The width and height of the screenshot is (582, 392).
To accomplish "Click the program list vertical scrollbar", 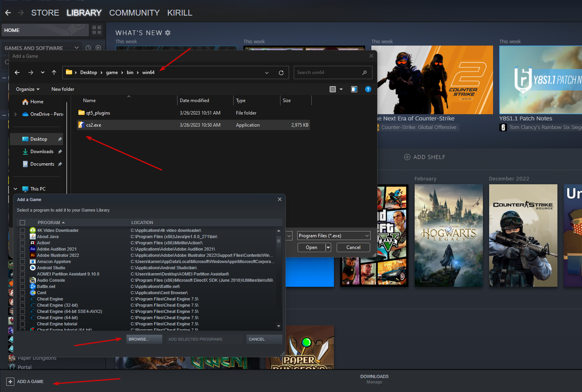I will coord(279,278).
